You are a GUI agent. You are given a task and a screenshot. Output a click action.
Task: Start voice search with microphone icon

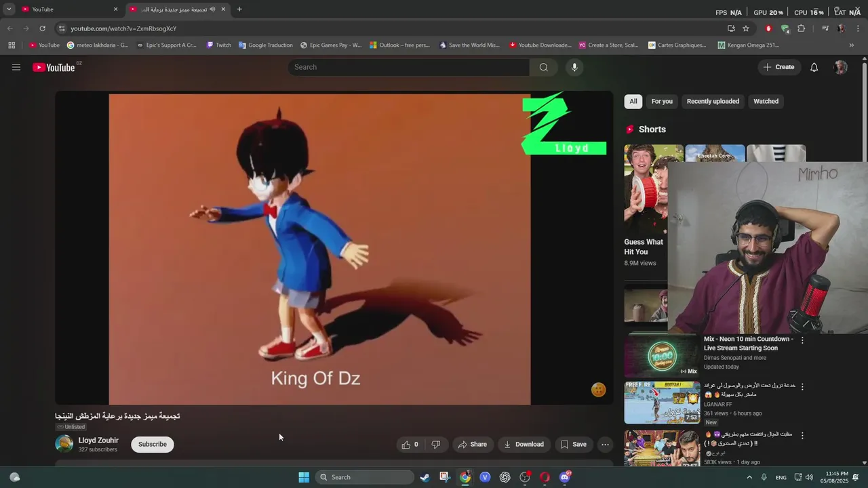[x=574, y=67]
